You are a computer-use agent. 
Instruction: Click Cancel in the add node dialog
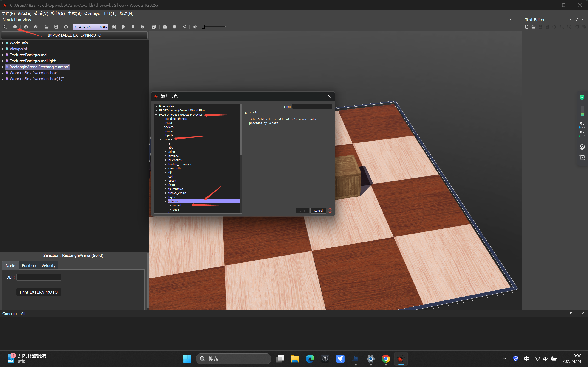click(x=318, y=211)
